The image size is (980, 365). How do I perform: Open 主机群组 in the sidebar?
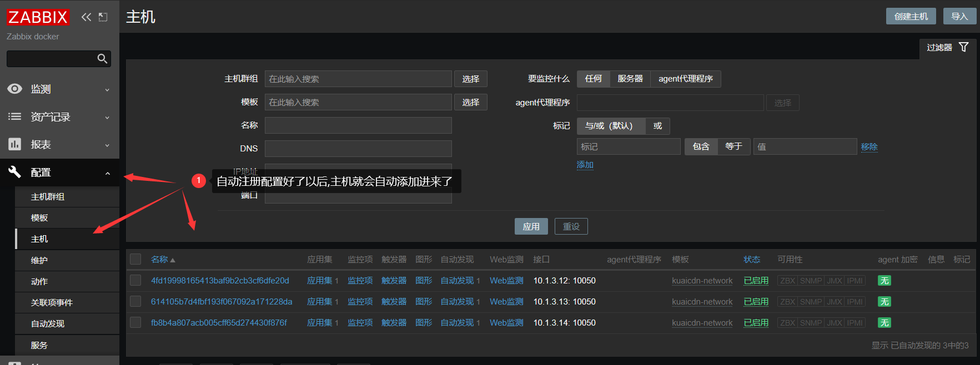[x=67, y=196]
